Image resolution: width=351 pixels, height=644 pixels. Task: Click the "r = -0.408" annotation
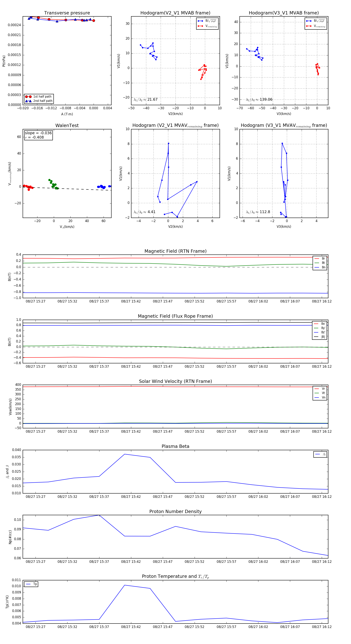point(34,137)
